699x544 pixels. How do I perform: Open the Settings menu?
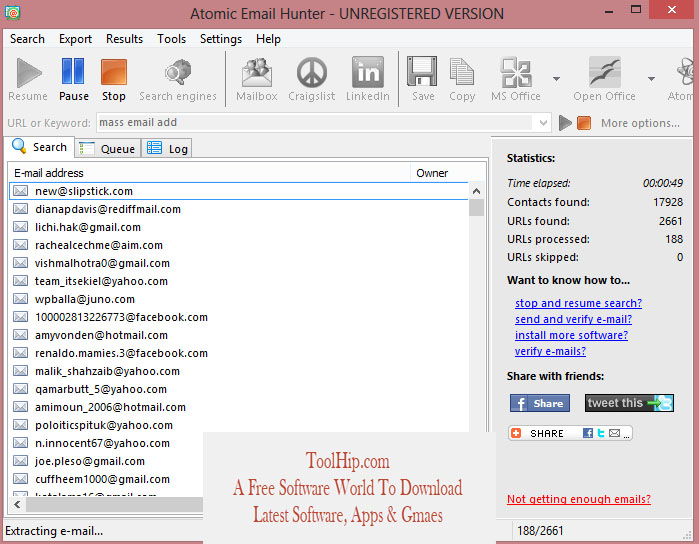[x=221, y=39]
